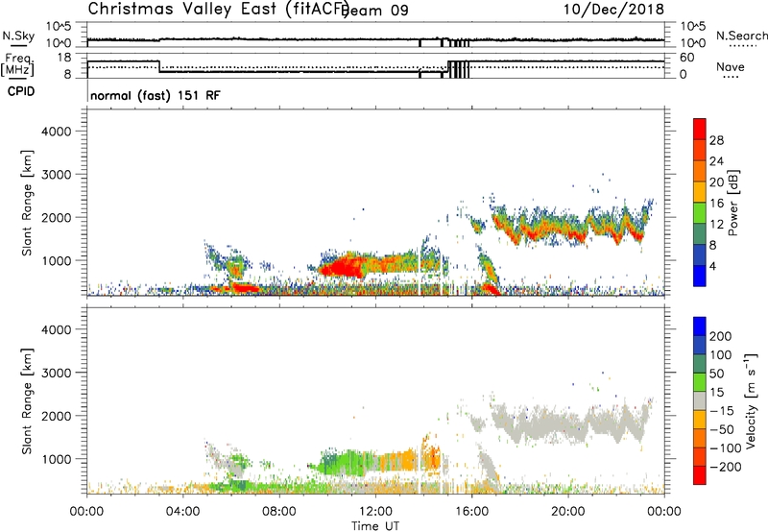Click the '16:00' time tick label
The width and height of the screenshot is (768, 532).
(x=471, y=512)
